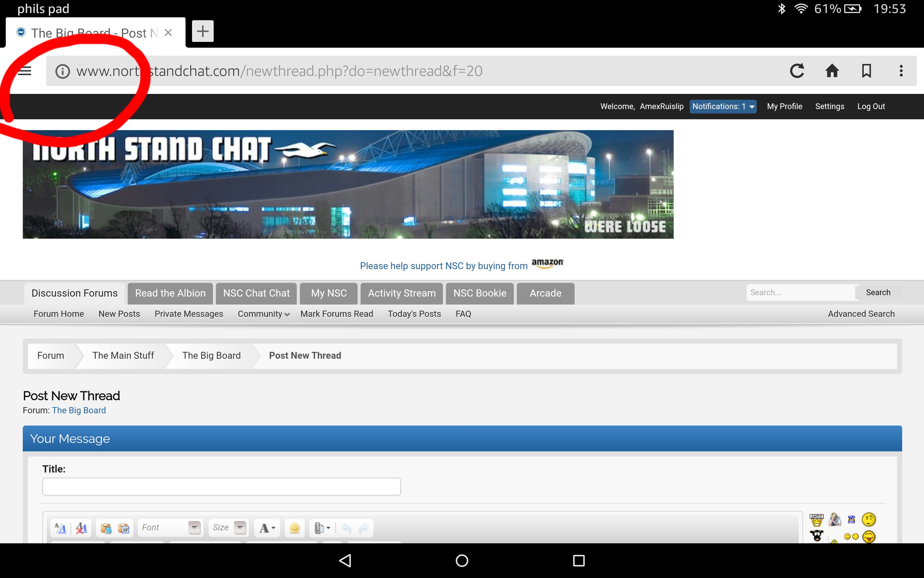The height and width of the screenshot is (578, 924).
Task: Click the Search button
Action: [x=878, y=293]
